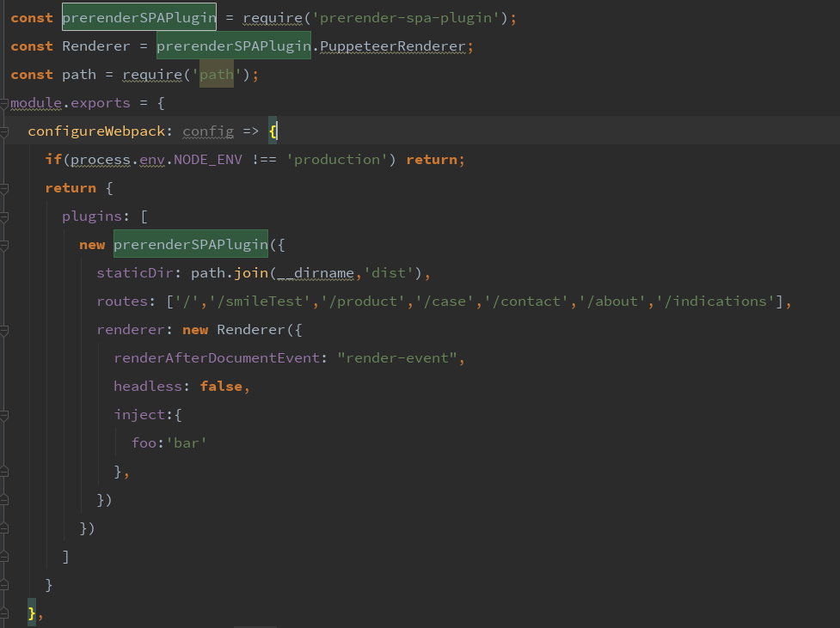Collapse the 'renderer: new Renderer({' fold marker
The width and height of the screenshot is (840, 628).
(x=3, y=331)
